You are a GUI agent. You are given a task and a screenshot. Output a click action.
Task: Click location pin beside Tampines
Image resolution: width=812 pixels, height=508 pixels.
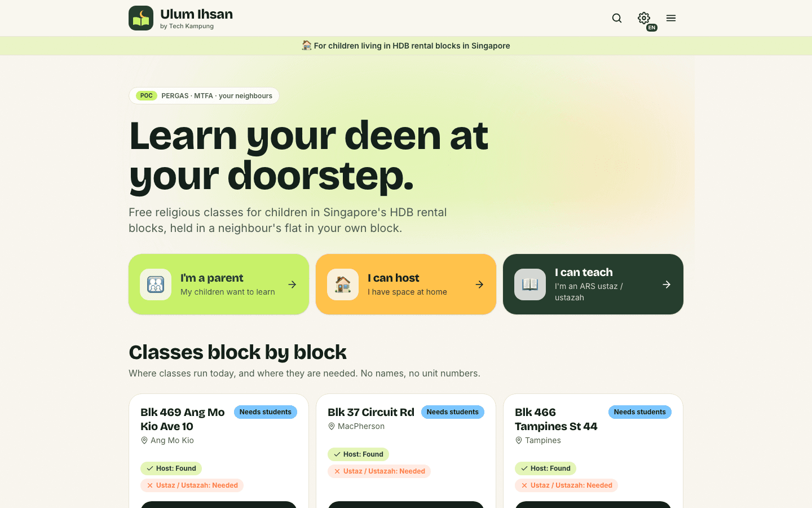(x=519, y=440)
